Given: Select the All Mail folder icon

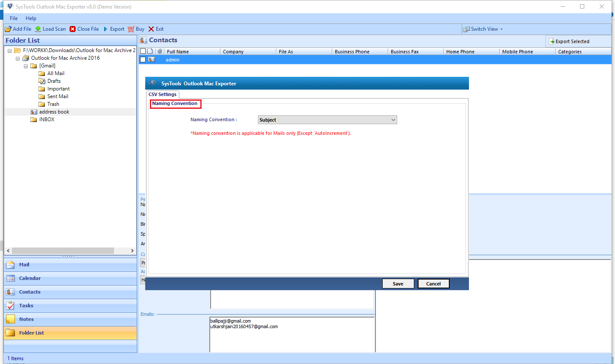Looking at the screenshot, I should click(x=42, y=73).
